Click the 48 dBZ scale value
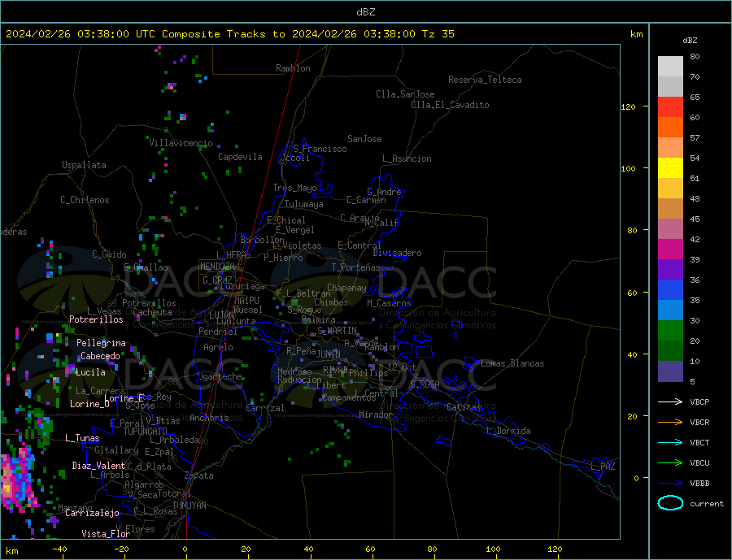 (x=695, y=199)
